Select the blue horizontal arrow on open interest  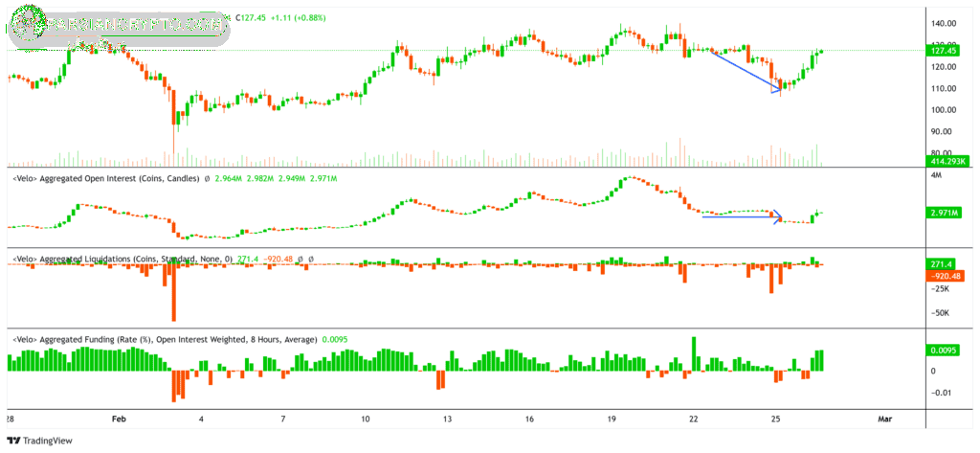[x=742, y=216]
